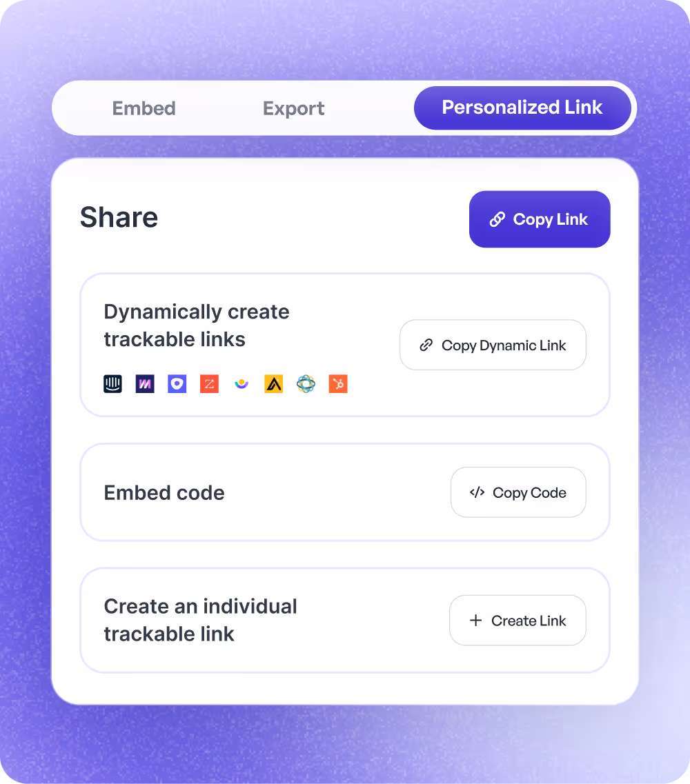Click the teal interwoven rings integration icon
690x784 pixels.
[x=306, y=384]
